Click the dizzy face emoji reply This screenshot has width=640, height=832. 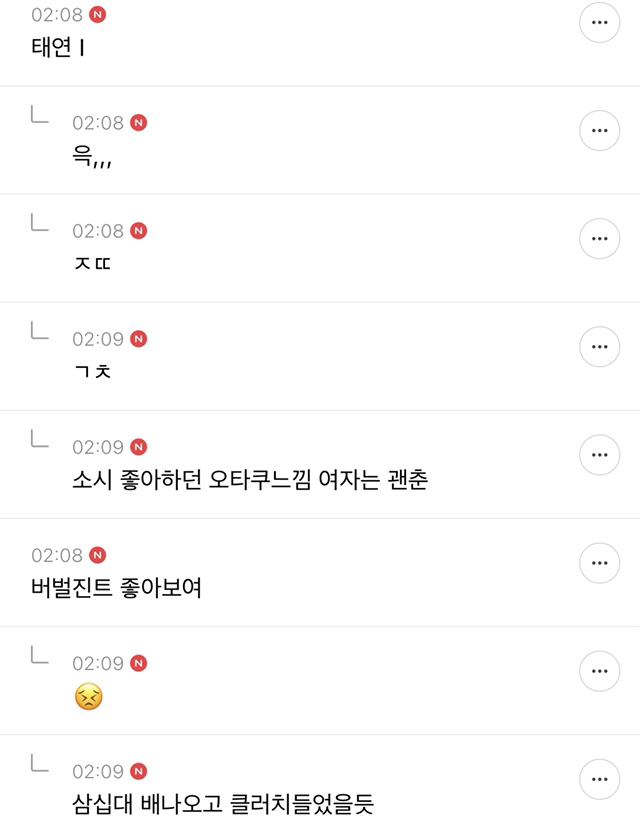click(x=88, y=697)
